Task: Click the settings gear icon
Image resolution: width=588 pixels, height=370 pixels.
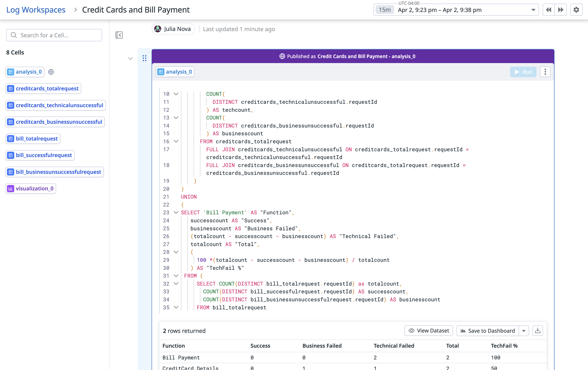Action: pyautogui.click(x=576, y=10)
